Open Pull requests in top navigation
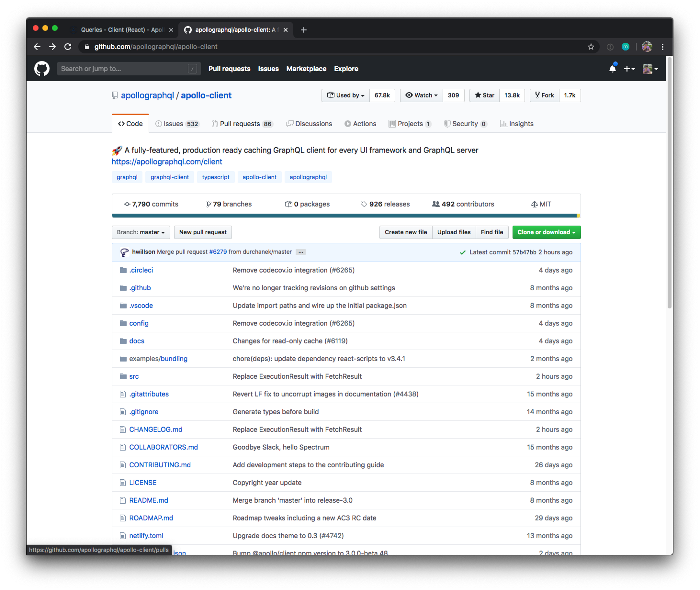 [x=229, y=69]
